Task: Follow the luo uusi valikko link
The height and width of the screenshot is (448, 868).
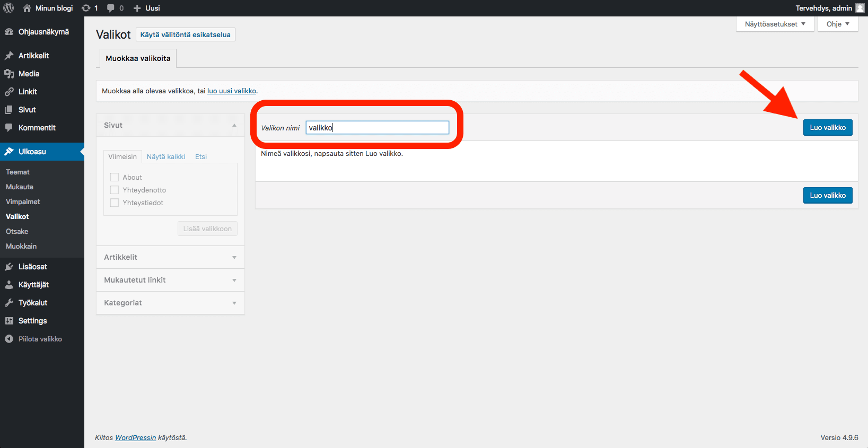Action: [232, 91]
